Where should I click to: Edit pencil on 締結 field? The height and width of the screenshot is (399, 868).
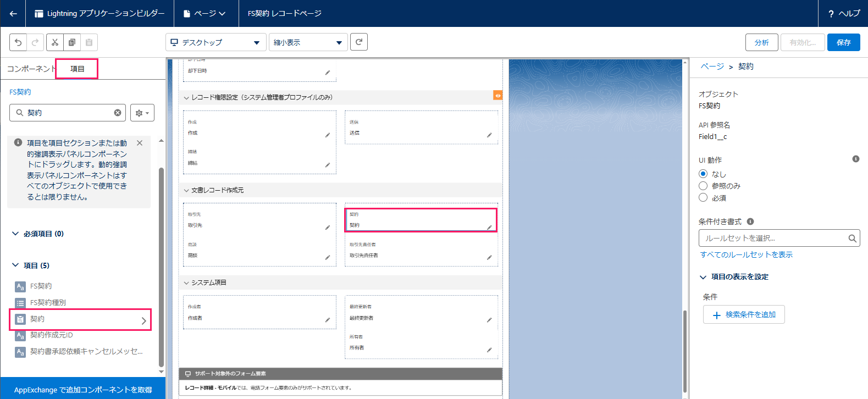[328, 165]
